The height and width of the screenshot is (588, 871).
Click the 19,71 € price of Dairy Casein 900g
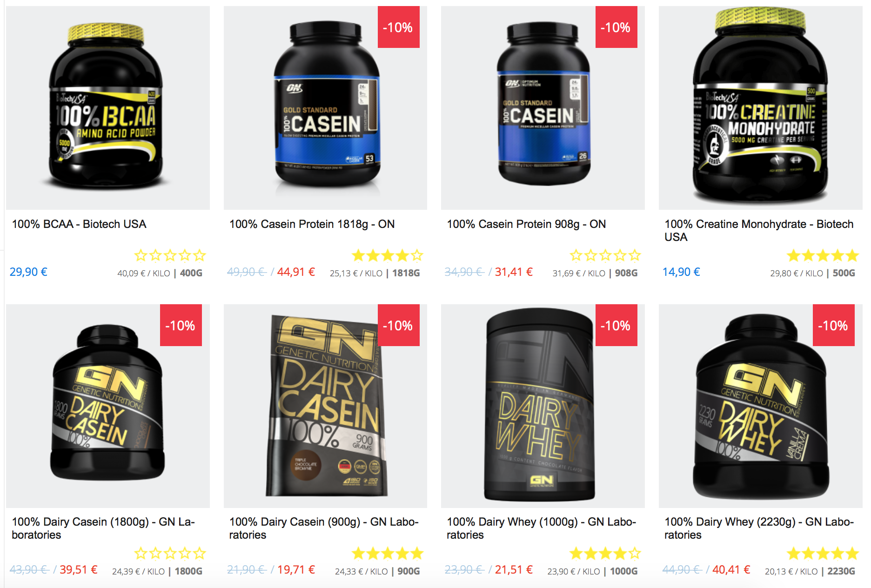[296, 570]
